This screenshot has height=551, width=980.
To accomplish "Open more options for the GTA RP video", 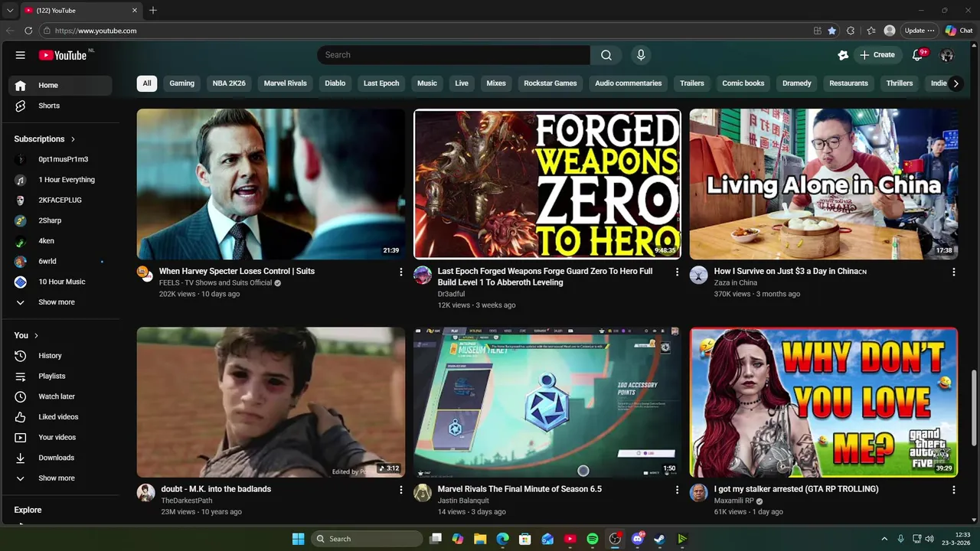I will [953, 490].
